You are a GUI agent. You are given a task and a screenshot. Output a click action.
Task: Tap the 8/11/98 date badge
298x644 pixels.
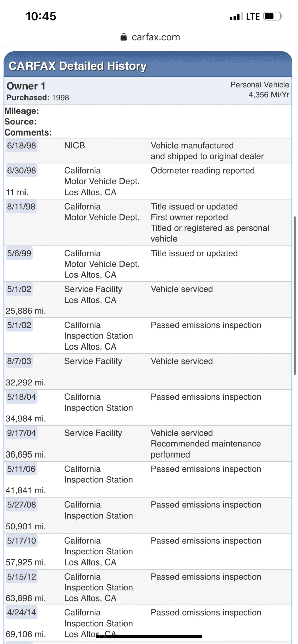21,207
